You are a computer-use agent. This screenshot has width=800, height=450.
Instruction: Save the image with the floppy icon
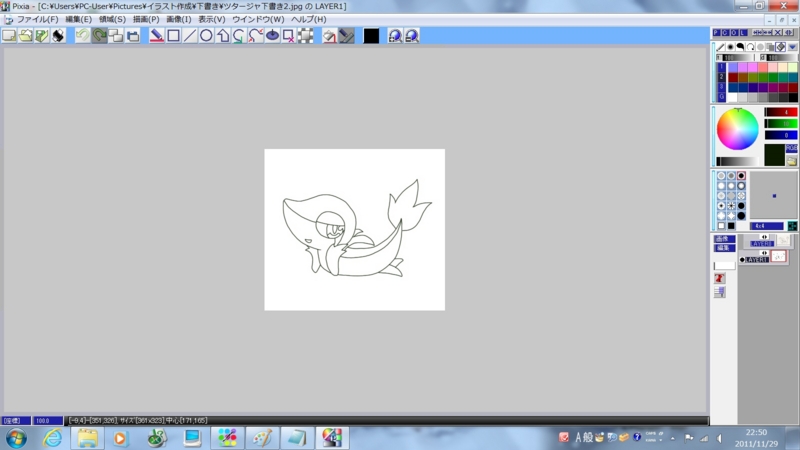click(x=42, y=36)
